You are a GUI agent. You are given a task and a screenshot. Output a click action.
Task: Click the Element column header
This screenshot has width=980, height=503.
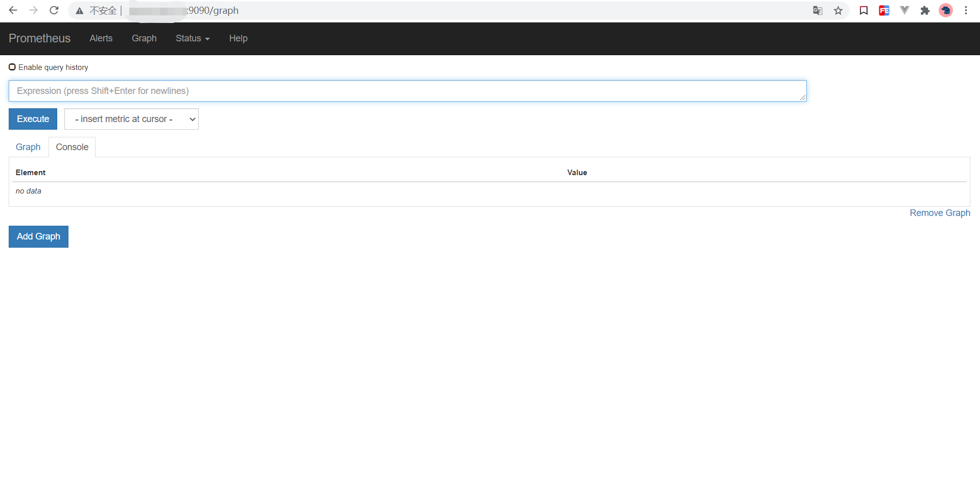pos(31,173)
